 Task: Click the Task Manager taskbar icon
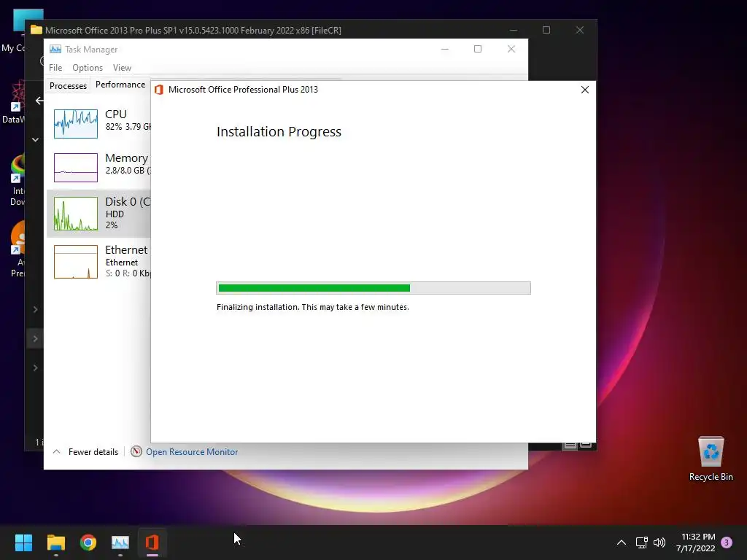[x=120, y=542]
